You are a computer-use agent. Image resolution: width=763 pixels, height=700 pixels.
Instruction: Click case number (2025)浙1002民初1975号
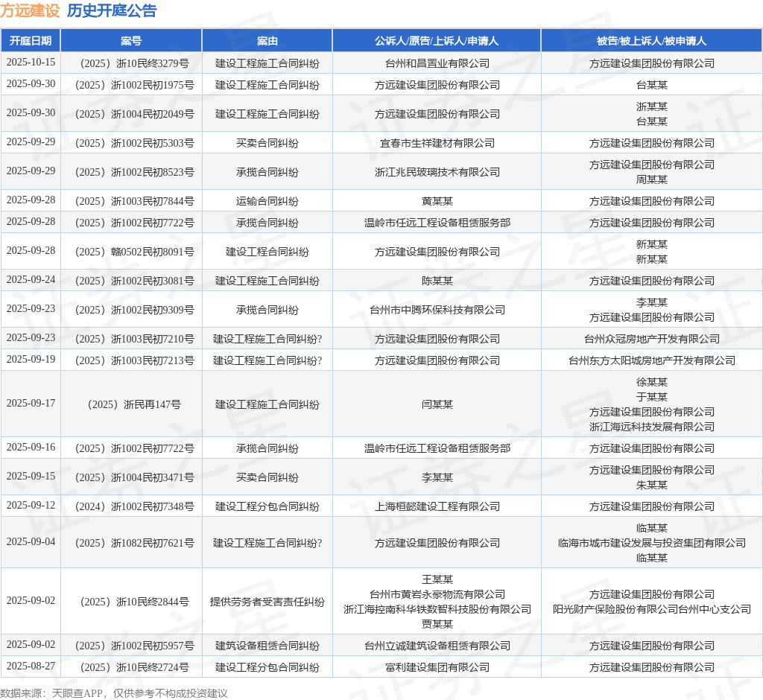click(x=134, y=85)
